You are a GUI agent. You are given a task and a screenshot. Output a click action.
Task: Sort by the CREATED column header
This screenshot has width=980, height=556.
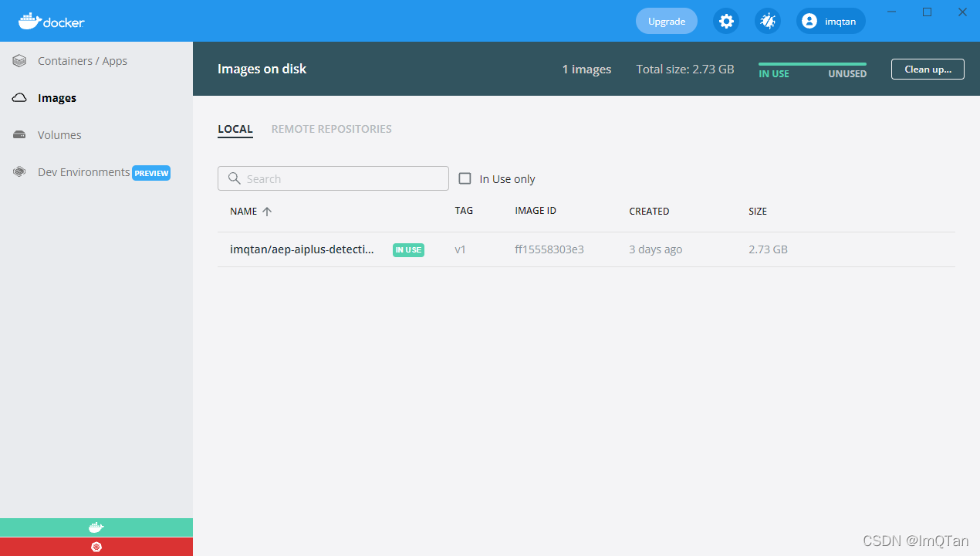pos(649,211)
